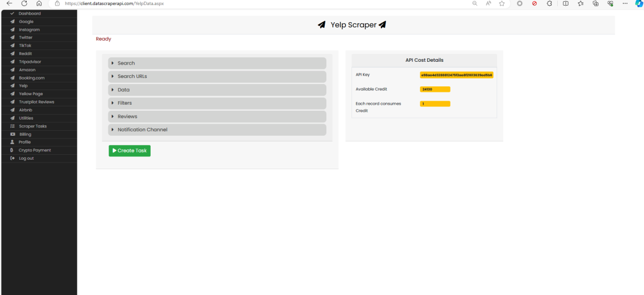Click the zoom out magnifier in address bar

coord(475,3)
